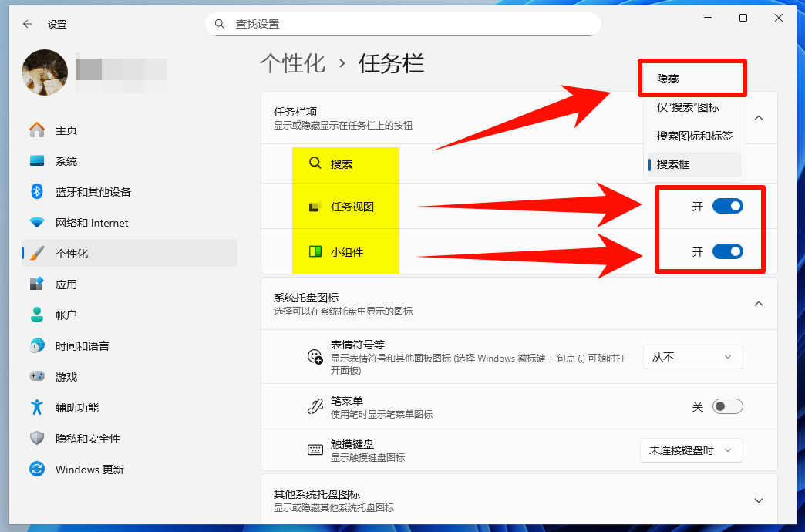Click the 查找设置 search field
Image resolution: width=805 pixels, height=532 pixels.
tap(403, 24)
